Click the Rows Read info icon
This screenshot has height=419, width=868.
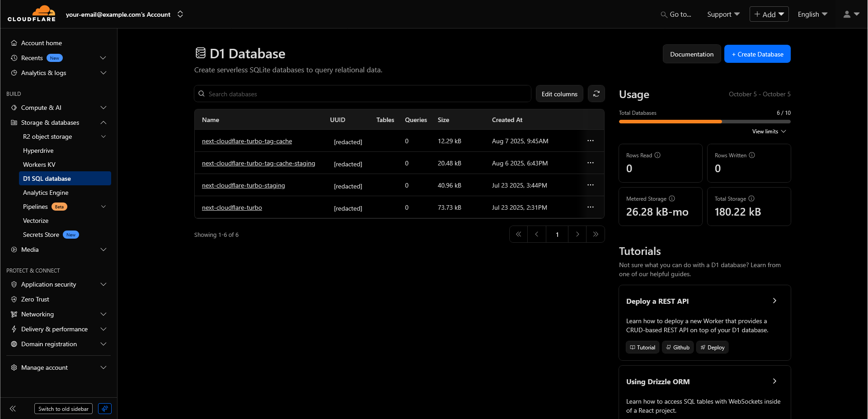coord(657,155)
